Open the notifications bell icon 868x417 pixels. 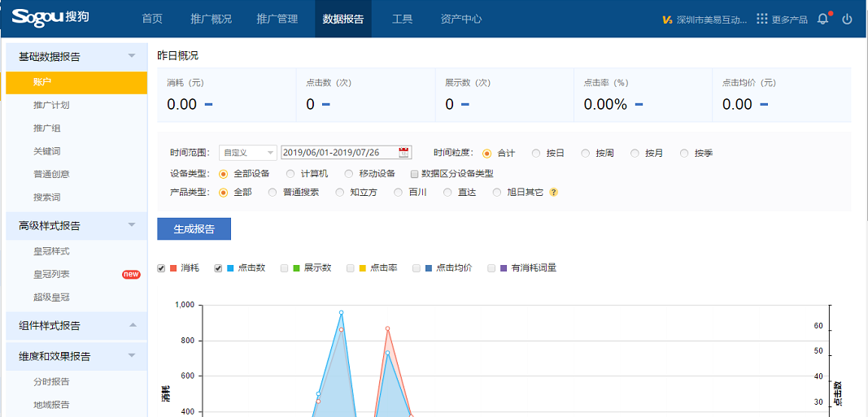(823, 19)
